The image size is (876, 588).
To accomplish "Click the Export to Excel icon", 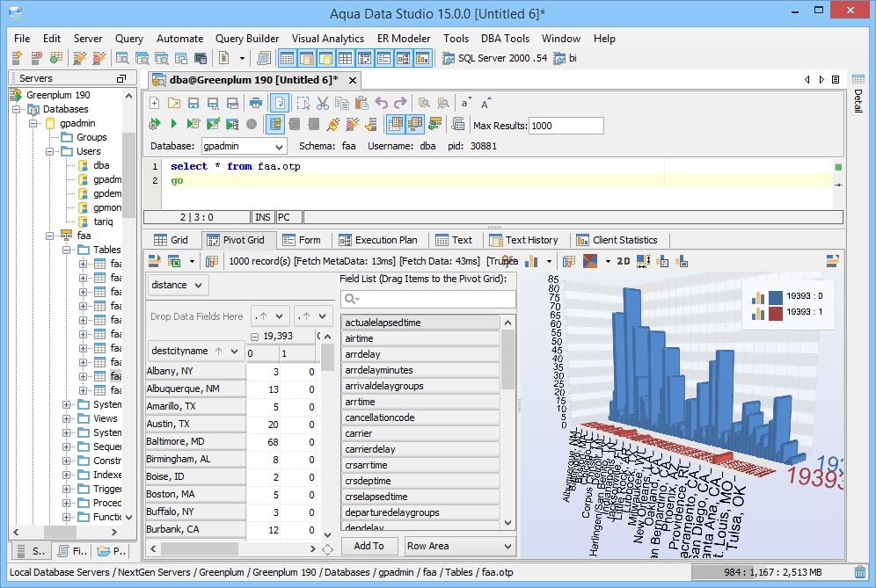I will pyautogui.click(x=174, y=261).
